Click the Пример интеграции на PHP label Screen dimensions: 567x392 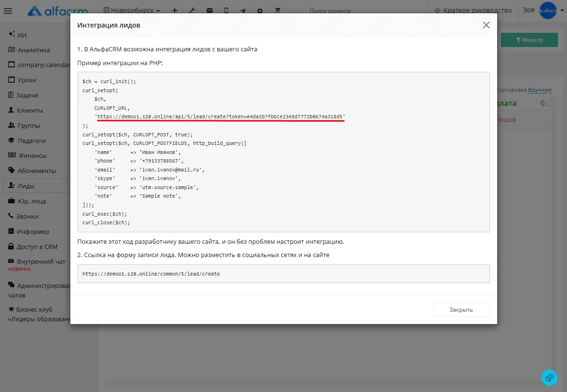(120, 63)
